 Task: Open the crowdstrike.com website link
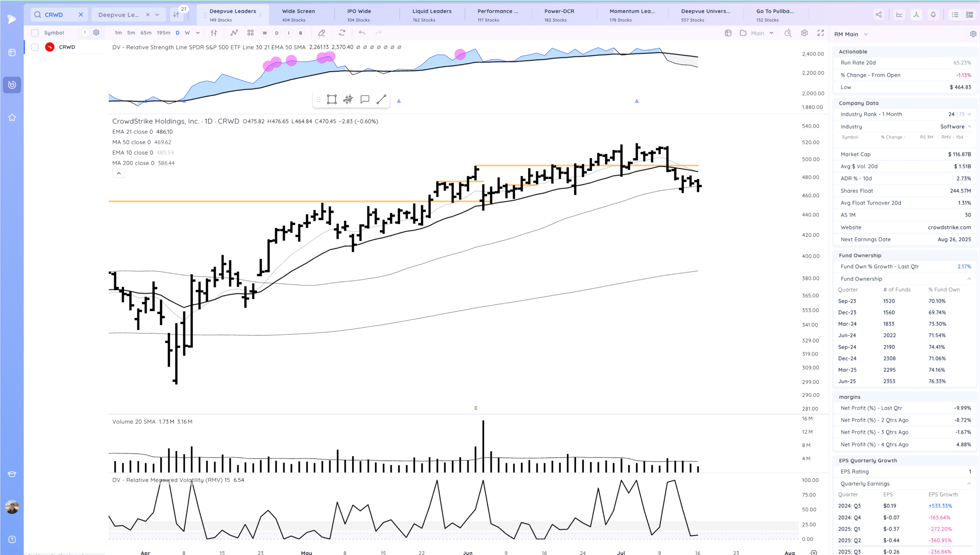[x=949, y=228]
